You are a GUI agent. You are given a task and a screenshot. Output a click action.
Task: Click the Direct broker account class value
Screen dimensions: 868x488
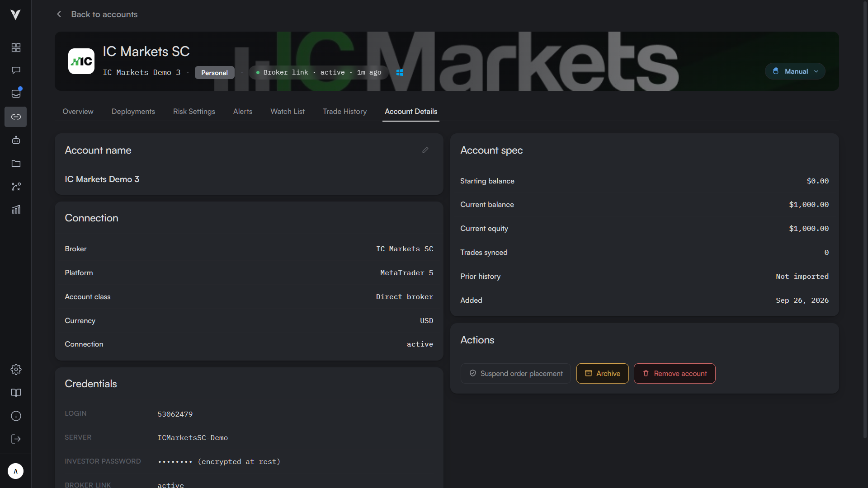405,297
